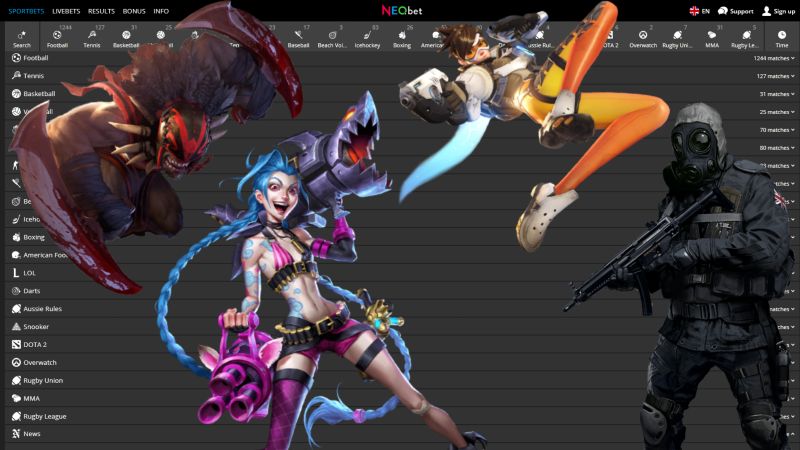
Task: Open Aussie Rules in the sports list
Action: [x=37, y=309]
